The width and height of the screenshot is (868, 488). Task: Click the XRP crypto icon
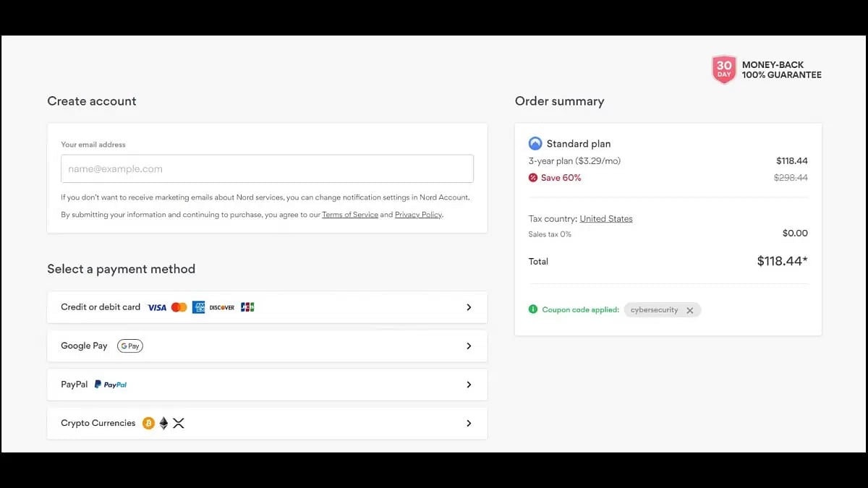tap(179, 424)
